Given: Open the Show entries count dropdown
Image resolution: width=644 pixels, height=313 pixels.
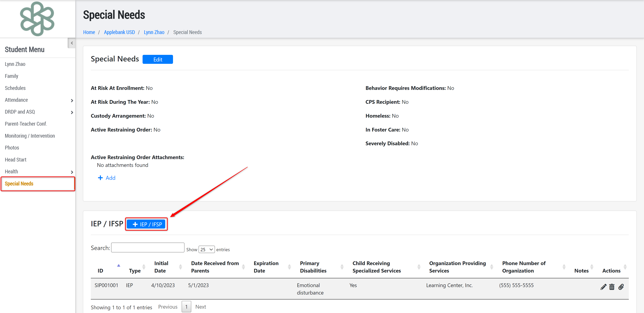Looking at the screenshot, I should pos(206,250).
